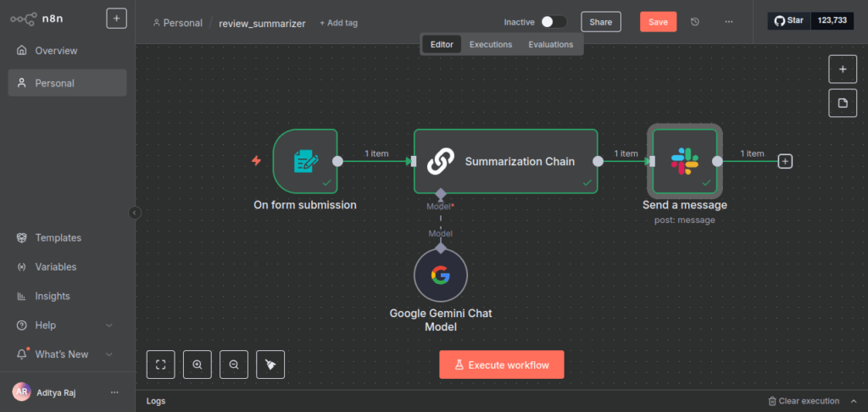
Task: Expand the Help menu chevron
Action: click(108, 326)
